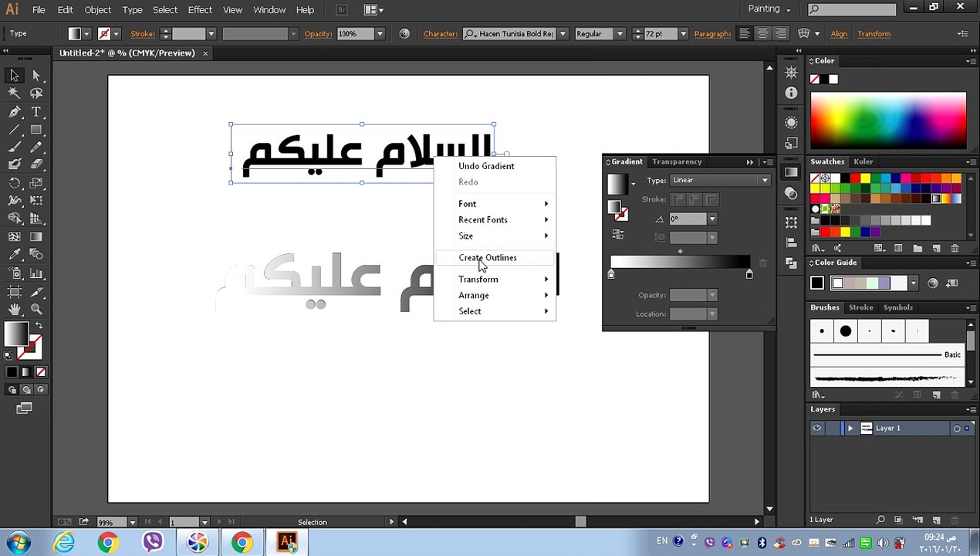Open the Gradient Type dropdown

764,180
